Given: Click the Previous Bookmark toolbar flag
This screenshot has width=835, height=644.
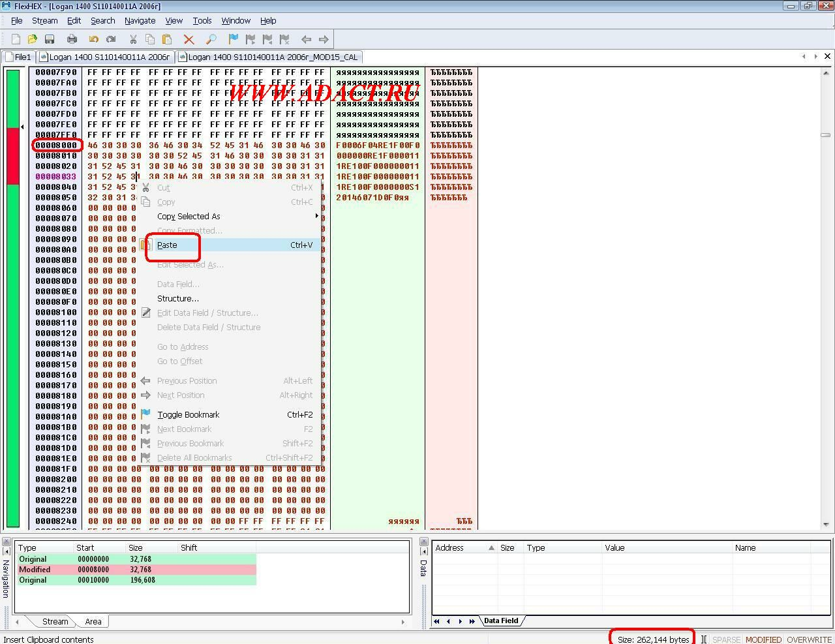Looking at the screenshot, I should coord(267,39).
